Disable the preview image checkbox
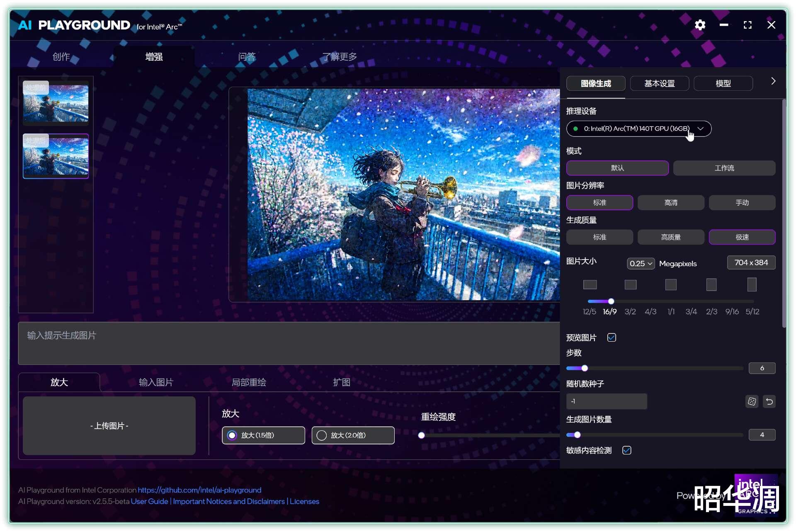 (612, 338)
